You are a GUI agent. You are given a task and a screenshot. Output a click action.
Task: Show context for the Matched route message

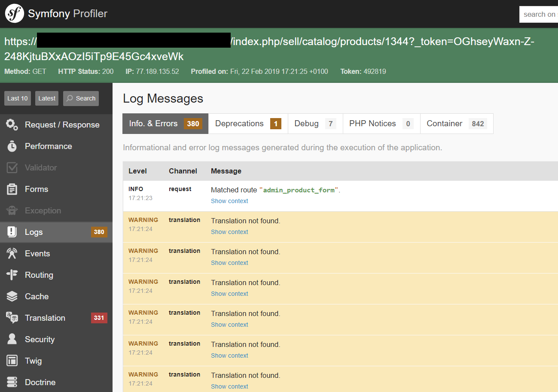coord(229,201)
